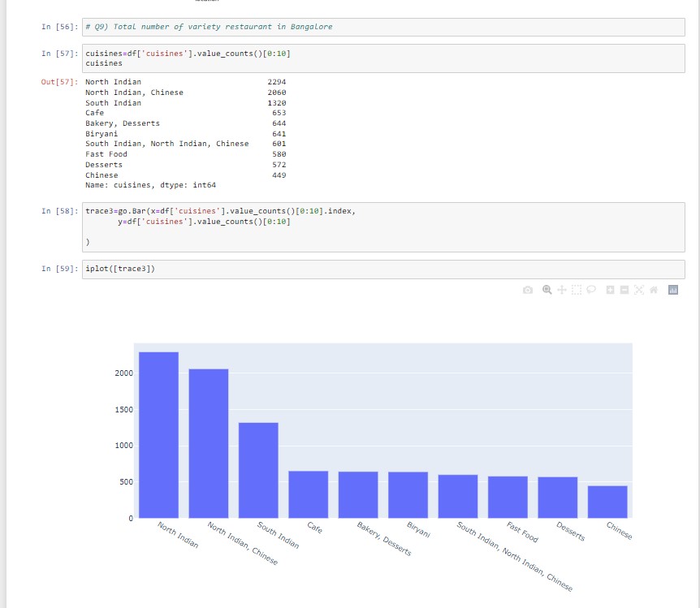
Task: Click the value 1320 in output
Action: tap(277, 103)
